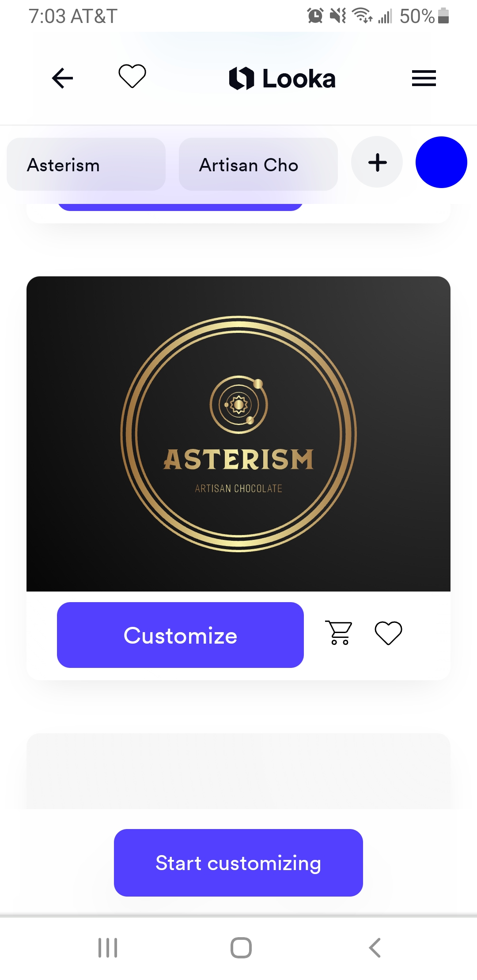The image size is (477, 980).
Task: Click the Customize button under Asterism logo
Action: 180,635
